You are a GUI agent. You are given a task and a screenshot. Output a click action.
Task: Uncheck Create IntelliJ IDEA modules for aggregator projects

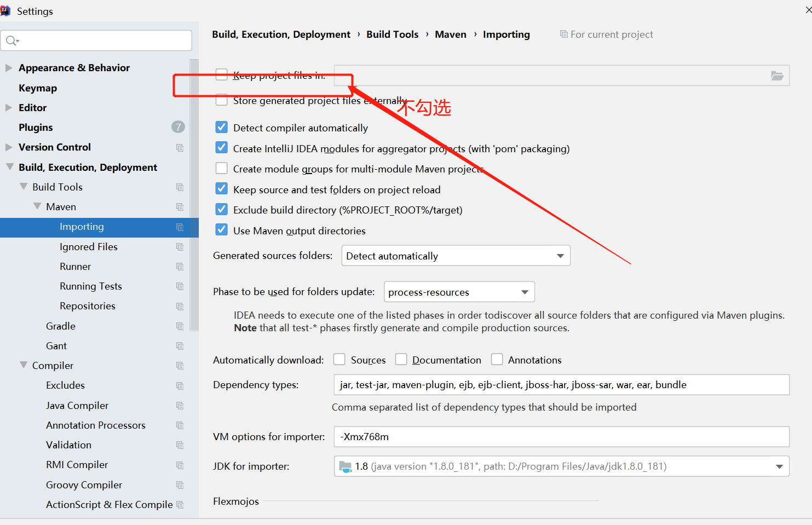click(222, 148)
